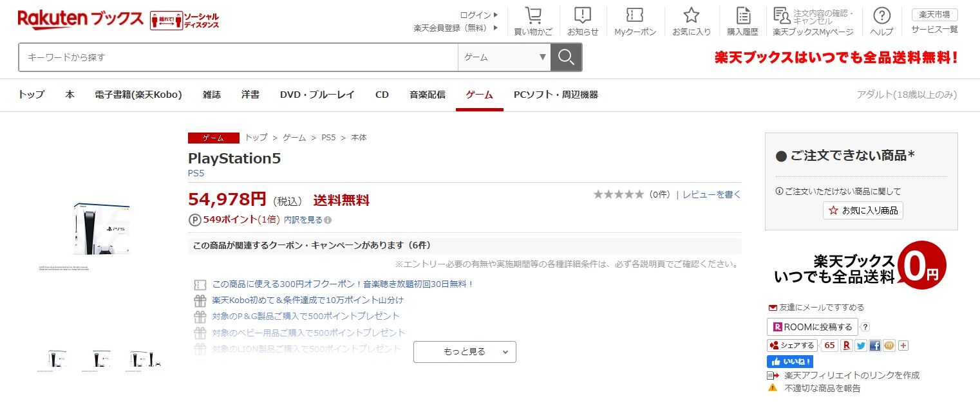
Task: Click 内訳を見る points link
Action: point(303,220)
